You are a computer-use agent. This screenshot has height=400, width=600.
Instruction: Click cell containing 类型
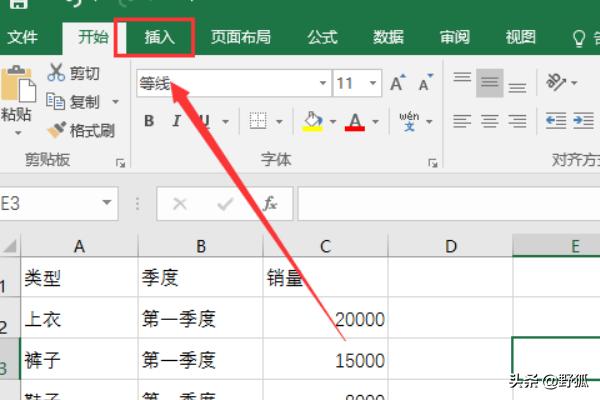tap(79, 278)
